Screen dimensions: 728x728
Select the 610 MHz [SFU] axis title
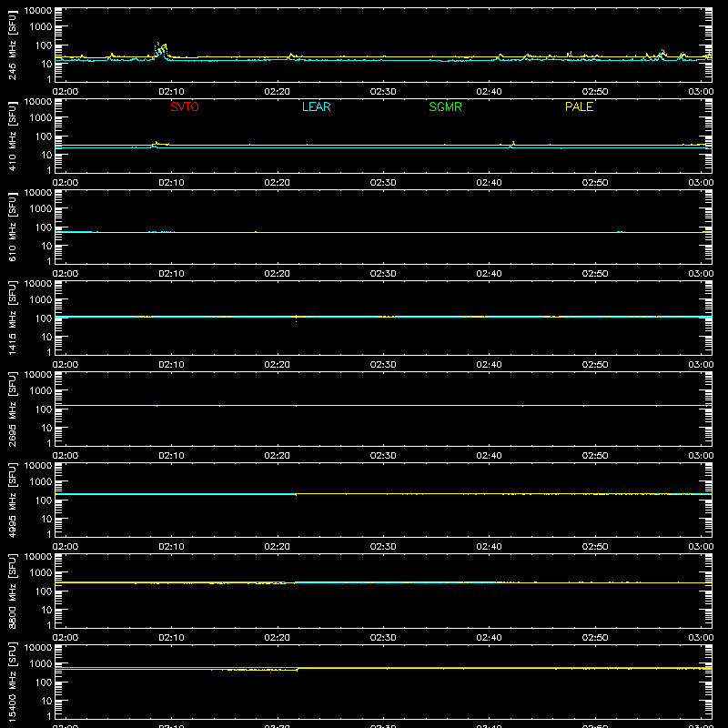coord(12,227)
